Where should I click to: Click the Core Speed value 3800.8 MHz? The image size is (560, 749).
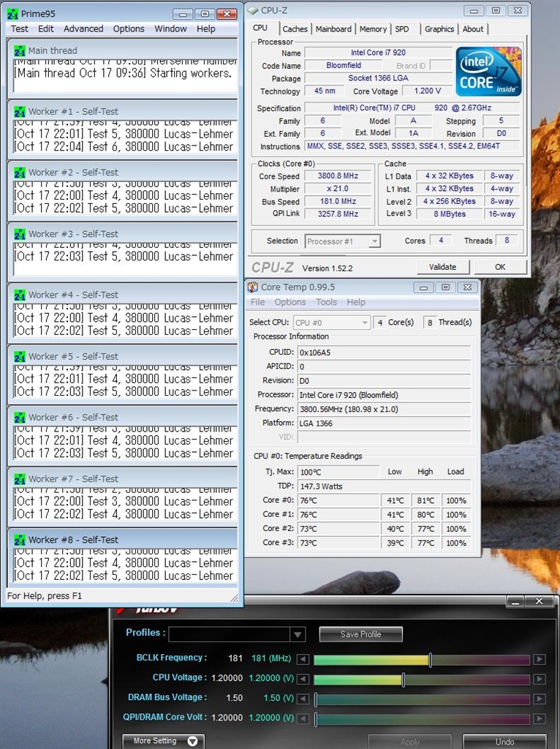point(338,176)
